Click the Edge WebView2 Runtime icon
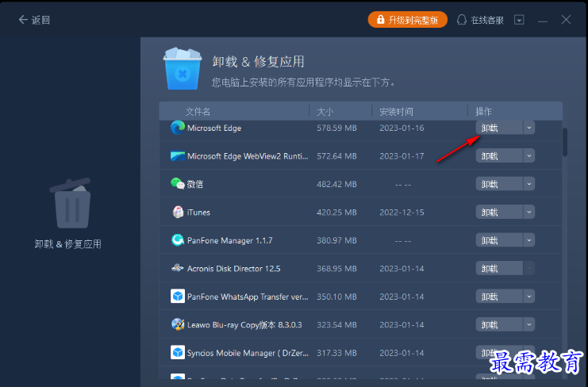The height and width of the screenshot is (387, 588). 178,156
